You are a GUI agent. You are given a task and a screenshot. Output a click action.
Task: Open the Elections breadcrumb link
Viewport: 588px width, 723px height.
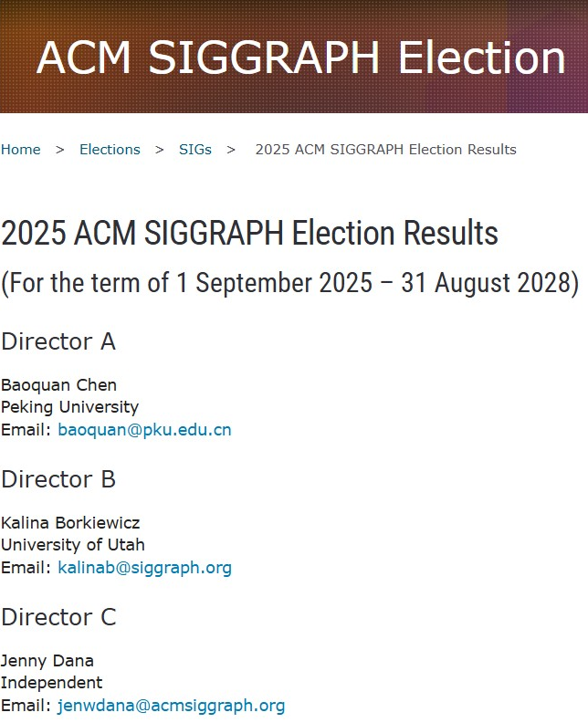(110, 150)
